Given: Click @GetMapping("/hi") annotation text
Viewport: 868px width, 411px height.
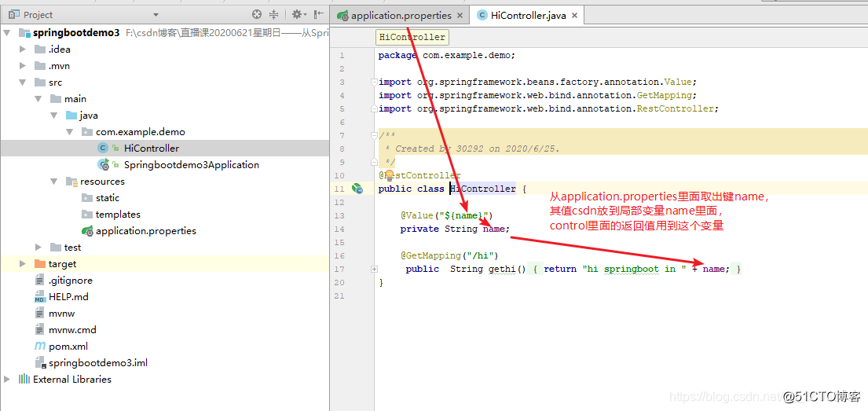Looking at the screenshot, I should [x=449, y=256].
